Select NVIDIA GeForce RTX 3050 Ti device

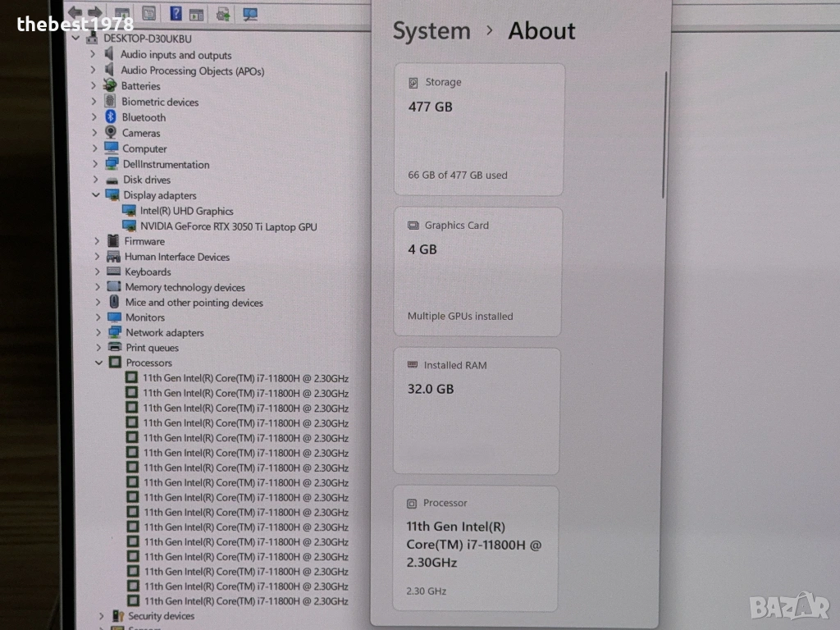click(x=228, y=226)
